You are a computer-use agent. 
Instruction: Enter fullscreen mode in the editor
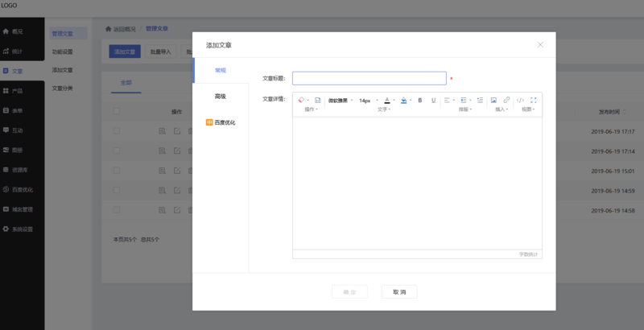tap(534, 101)
